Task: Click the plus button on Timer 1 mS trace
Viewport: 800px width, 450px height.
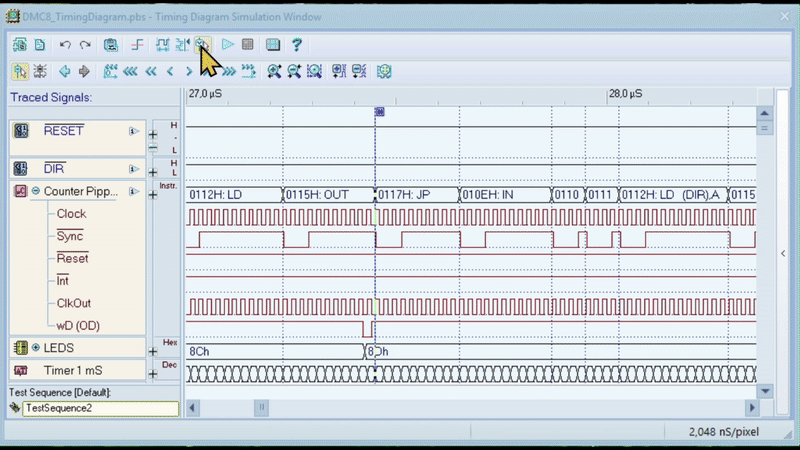Action: click(153, 374)
